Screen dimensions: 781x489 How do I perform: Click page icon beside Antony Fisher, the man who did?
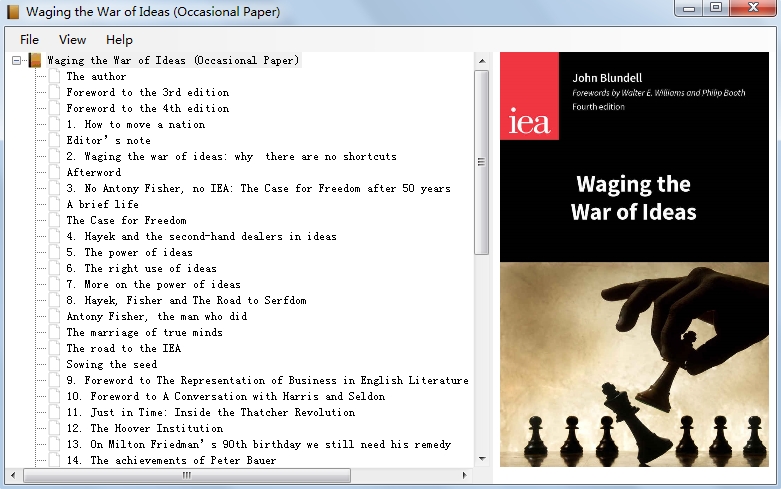(x=55, y=316)
